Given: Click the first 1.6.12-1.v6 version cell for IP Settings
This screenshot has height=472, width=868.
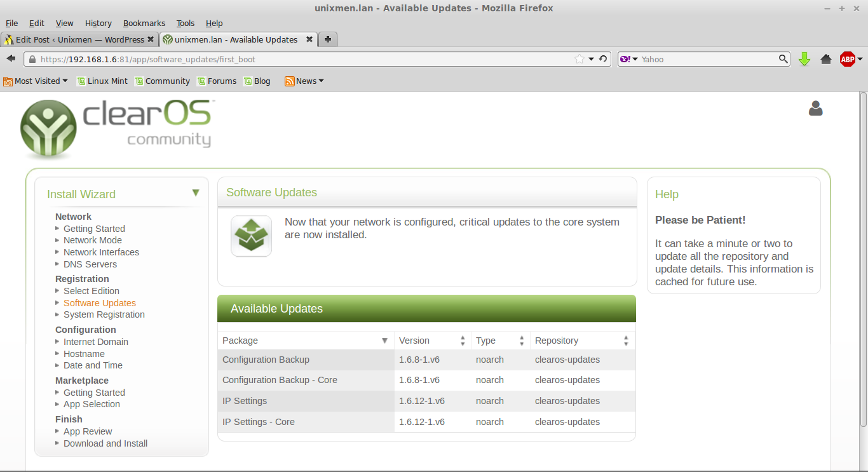Looking at the screenshot, I should tap(432, 401).
